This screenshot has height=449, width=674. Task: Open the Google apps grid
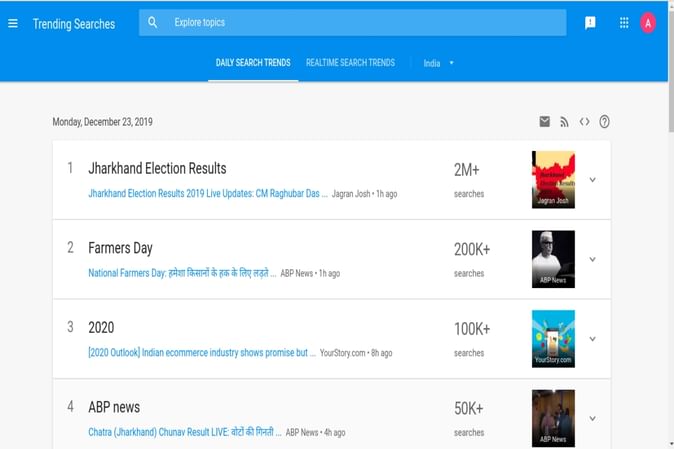[624, 23]
